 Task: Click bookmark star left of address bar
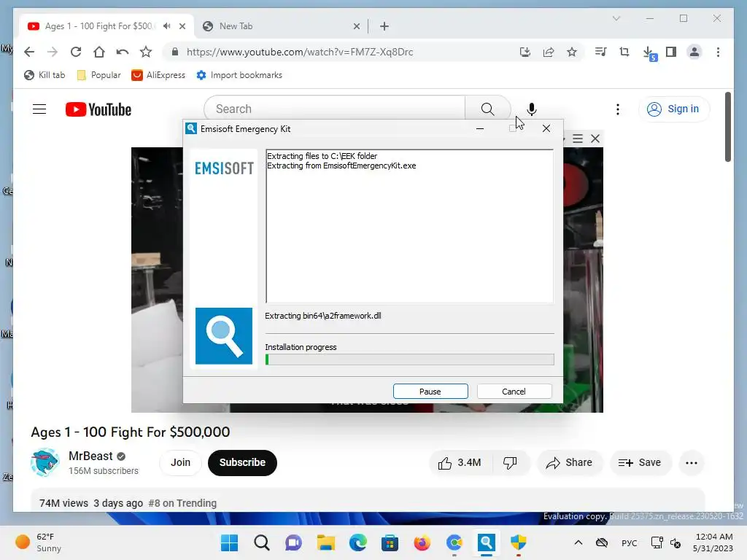tap(146, 52)
